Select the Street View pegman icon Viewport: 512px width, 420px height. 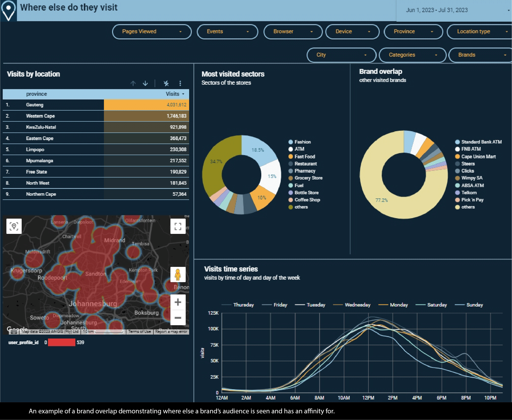[x=178, y=275]
